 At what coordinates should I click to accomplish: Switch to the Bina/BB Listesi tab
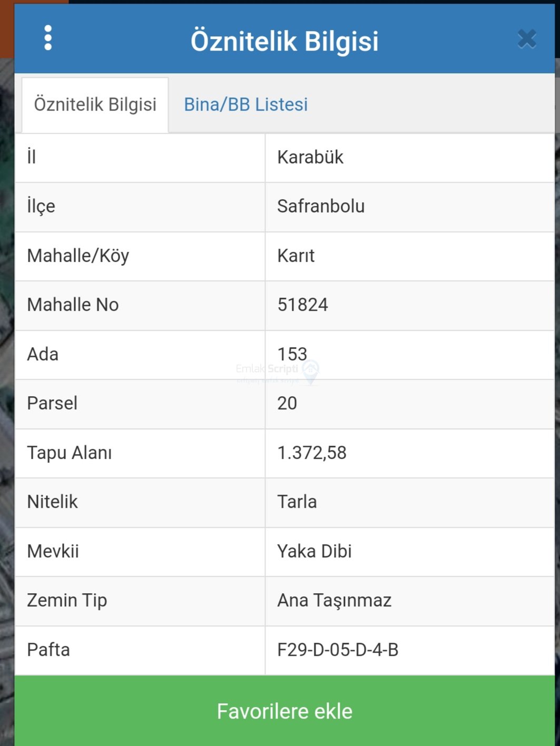(x=245, y=104)
